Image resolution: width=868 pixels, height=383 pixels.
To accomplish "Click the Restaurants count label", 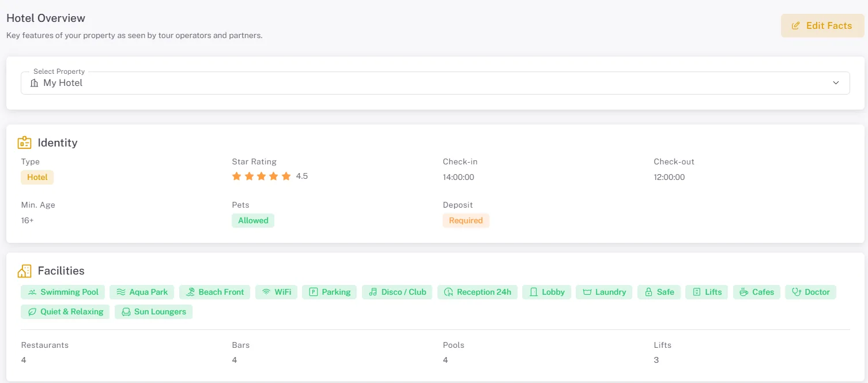I will click(45, 345).
